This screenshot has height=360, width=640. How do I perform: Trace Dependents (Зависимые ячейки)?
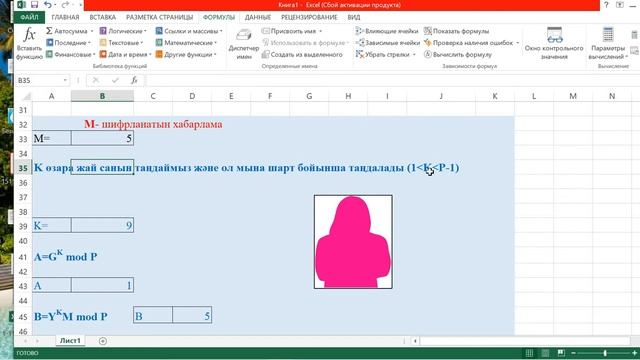(388, 42)
